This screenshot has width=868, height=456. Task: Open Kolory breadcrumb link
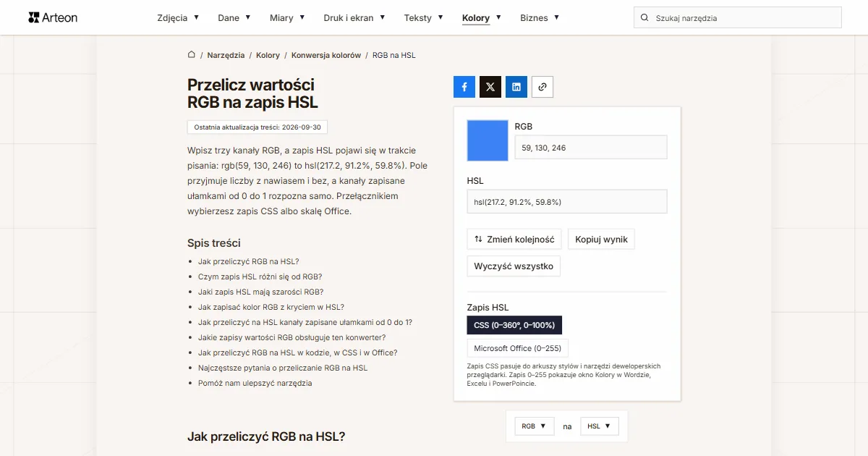(268, 55)
